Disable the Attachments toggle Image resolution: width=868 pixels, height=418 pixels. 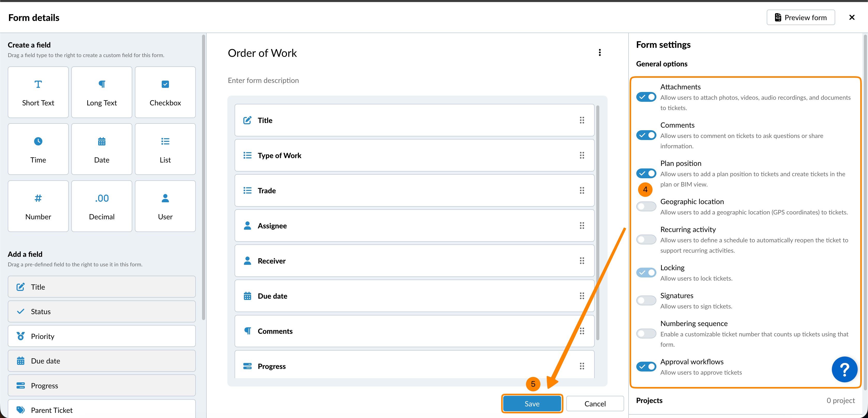click(x=646, y=97)
